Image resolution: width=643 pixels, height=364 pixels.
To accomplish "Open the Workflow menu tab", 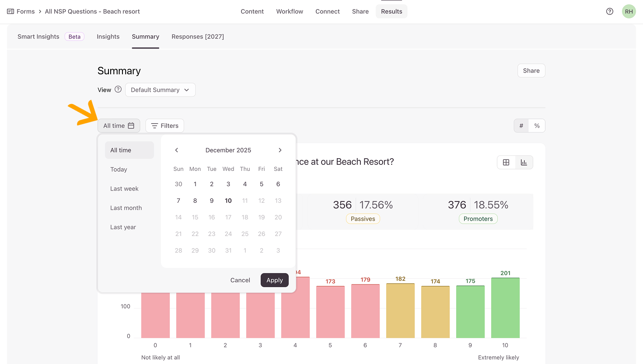I will tap(290, 11).
